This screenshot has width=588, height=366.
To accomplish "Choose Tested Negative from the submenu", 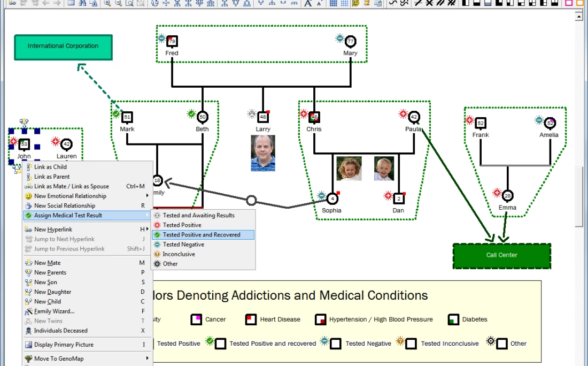I will (x=183, y=245).
